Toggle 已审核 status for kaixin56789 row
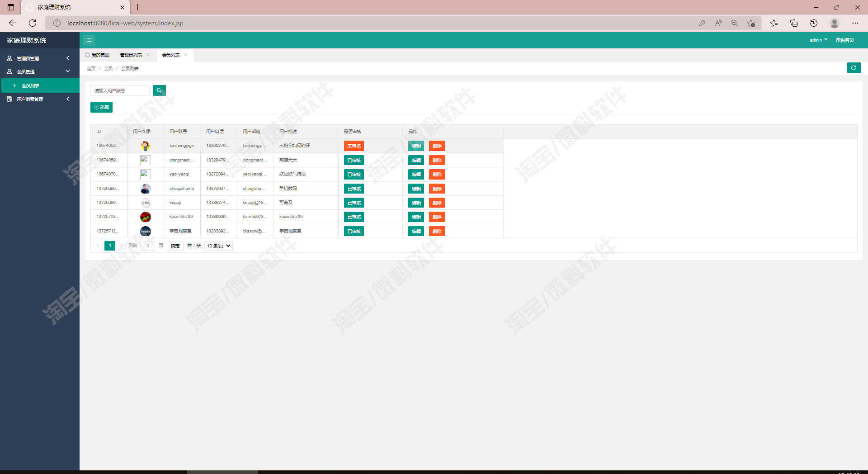Image resolution: width=868 pixels, height=474 pixels. 354,217
